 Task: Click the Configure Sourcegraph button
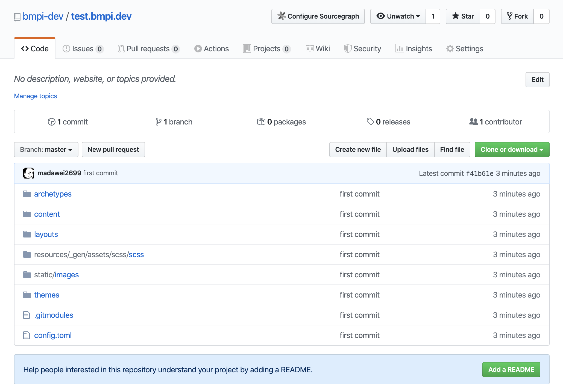pyautogui.click(x=318, y=16)
